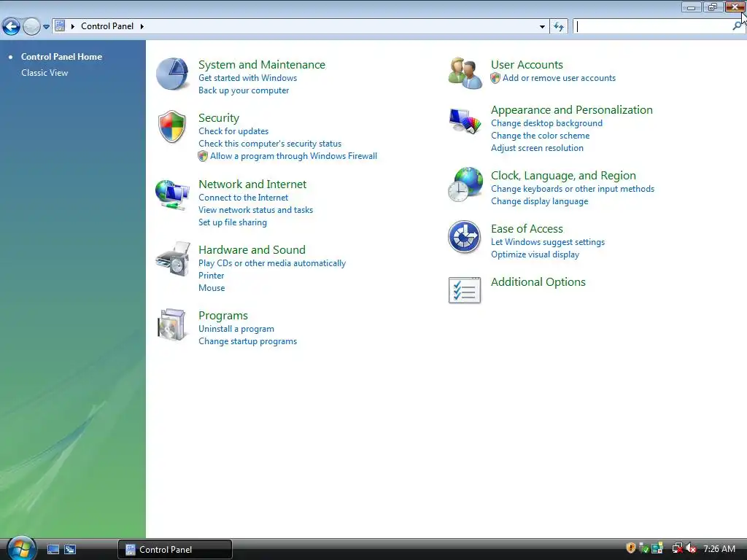Click Back up your computer
The image size is (747, 560).
pyautogui.click(x=244, y=90)
